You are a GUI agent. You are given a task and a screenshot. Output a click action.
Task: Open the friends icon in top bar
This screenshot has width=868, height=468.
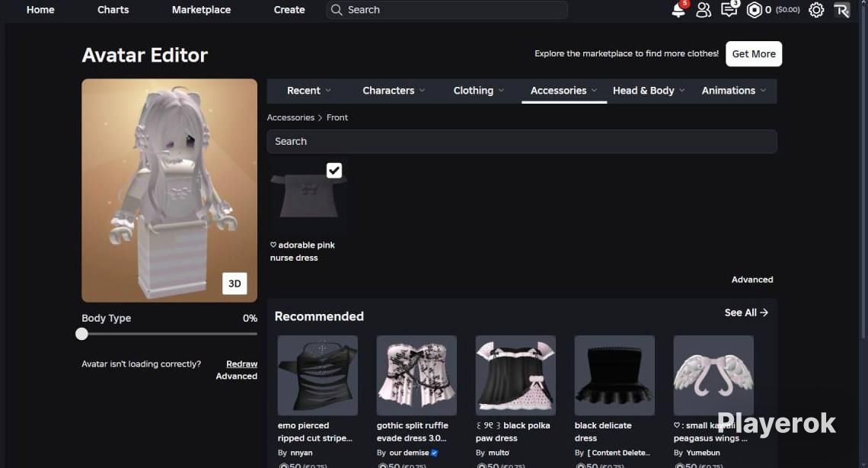[704, 10]
